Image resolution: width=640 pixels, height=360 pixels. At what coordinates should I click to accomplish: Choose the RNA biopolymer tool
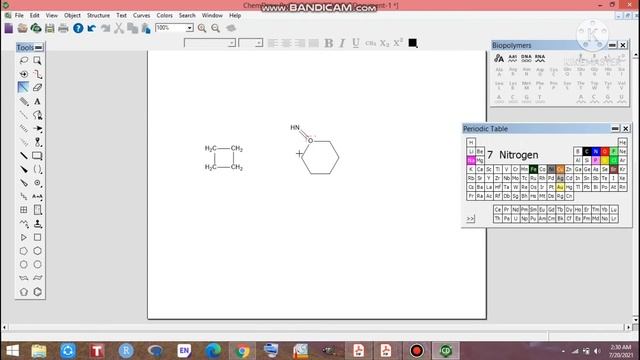point(540,58)
